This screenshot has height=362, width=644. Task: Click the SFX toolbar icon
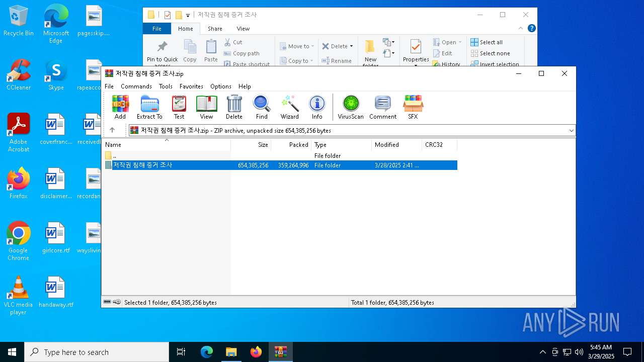[413, 107]
